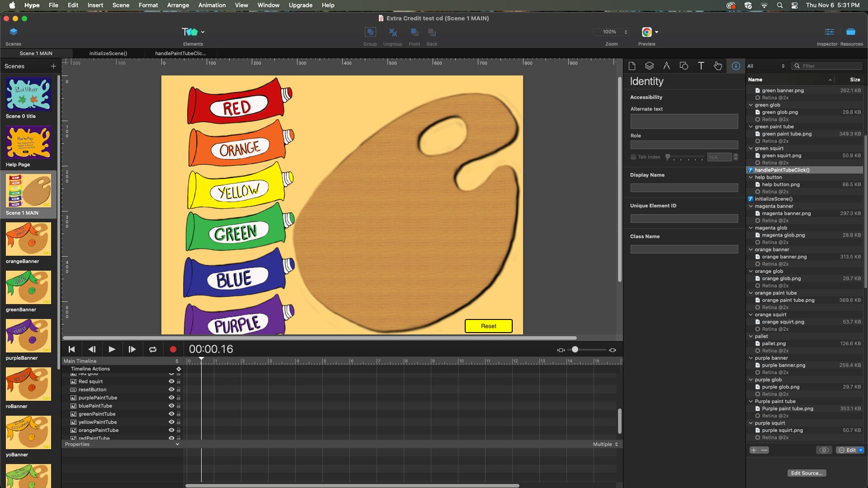Image resolution: width=868 pixels, height=488 pixels.
Task: Click Bring to Front toolbar icon
Action: click(x=414, y=33)
